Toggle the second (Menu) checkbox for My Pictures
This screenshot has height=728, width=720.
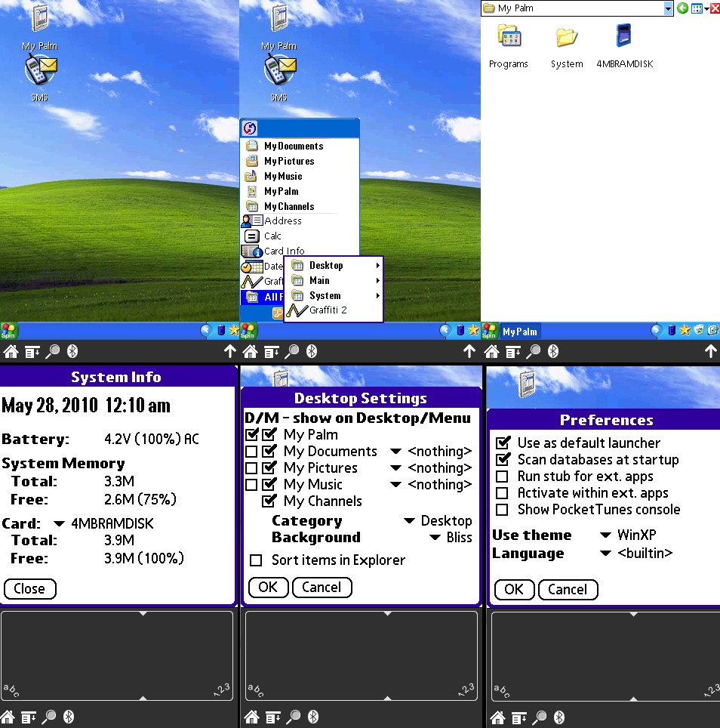269,467
